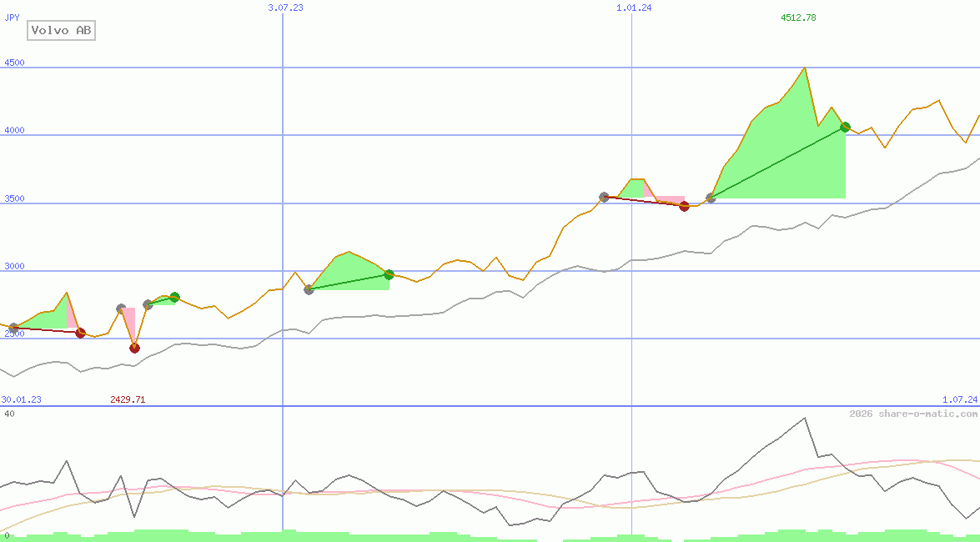Click the red marker at the 2429.71 low
The height and width of the screenshot is (542, 980).
tap(134, 348)
